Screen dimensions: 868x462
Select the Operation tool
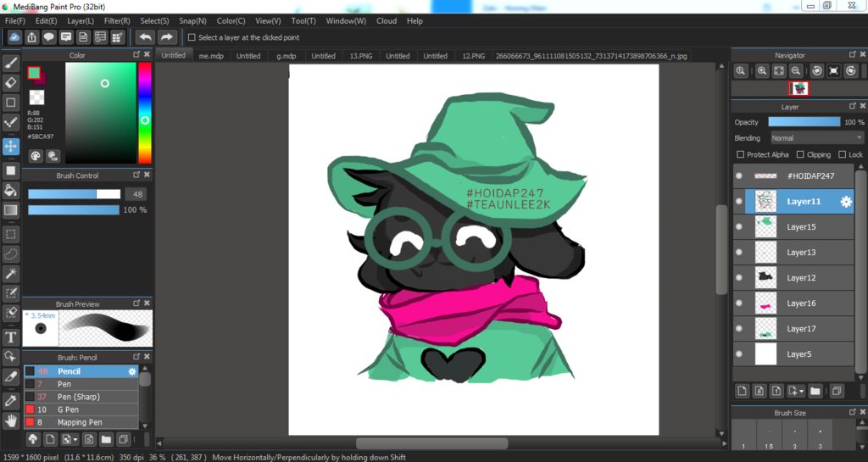[x=10, y=356]
